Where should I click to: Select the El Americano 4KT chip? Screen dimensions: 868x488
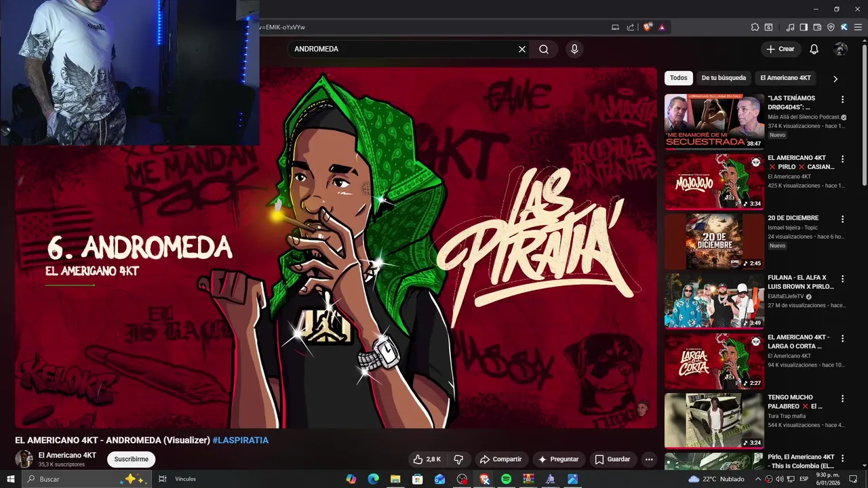tap(785, 78)
